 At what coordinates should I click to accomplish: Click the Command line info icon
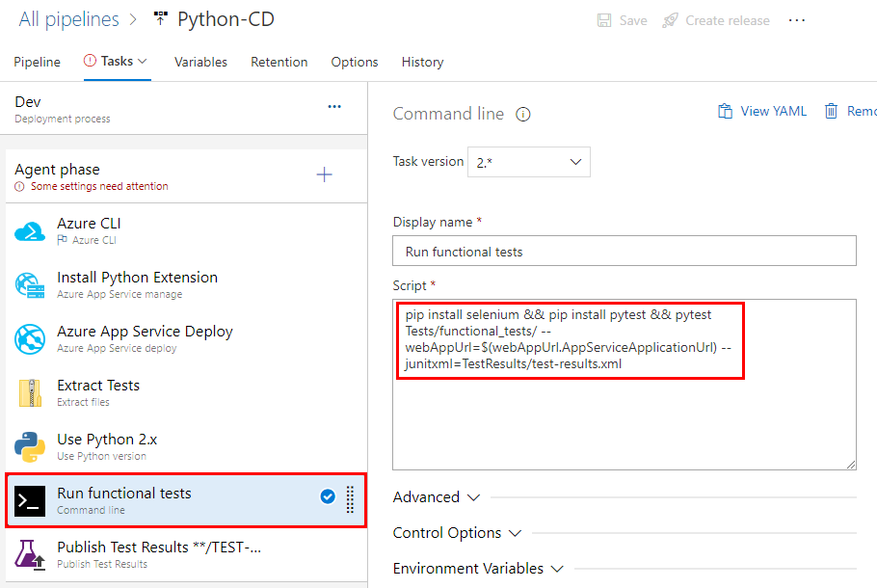coord(523,114)
